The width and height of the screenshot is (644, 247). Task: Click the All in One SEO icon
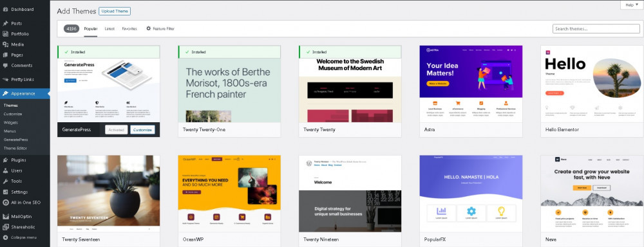point(5,202)
